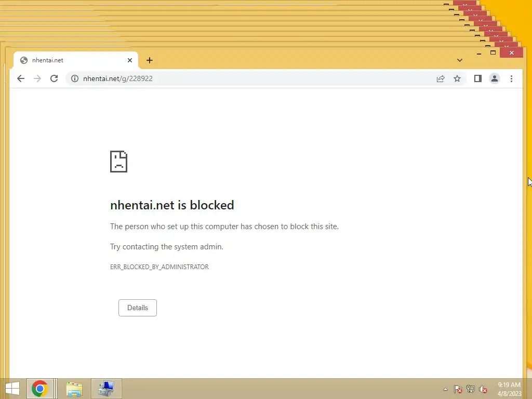532x399 pixels.
Task: Expand the tab search chevron
Action: (460, 60)
